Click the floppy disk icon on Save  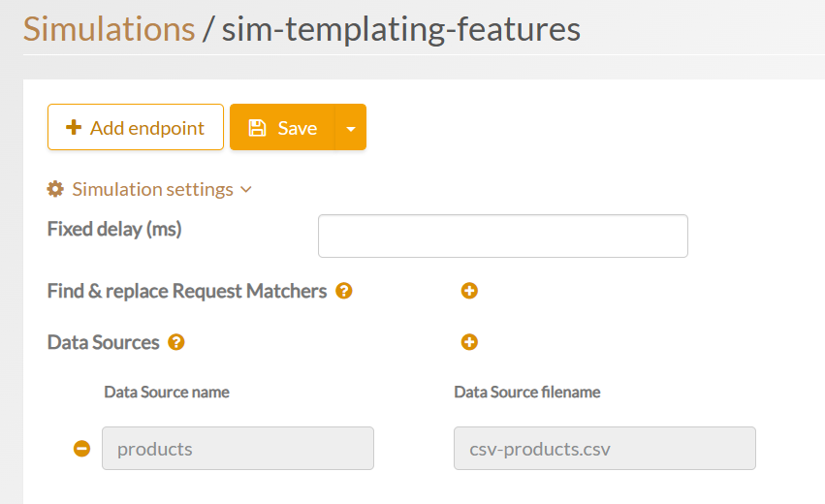257,128
